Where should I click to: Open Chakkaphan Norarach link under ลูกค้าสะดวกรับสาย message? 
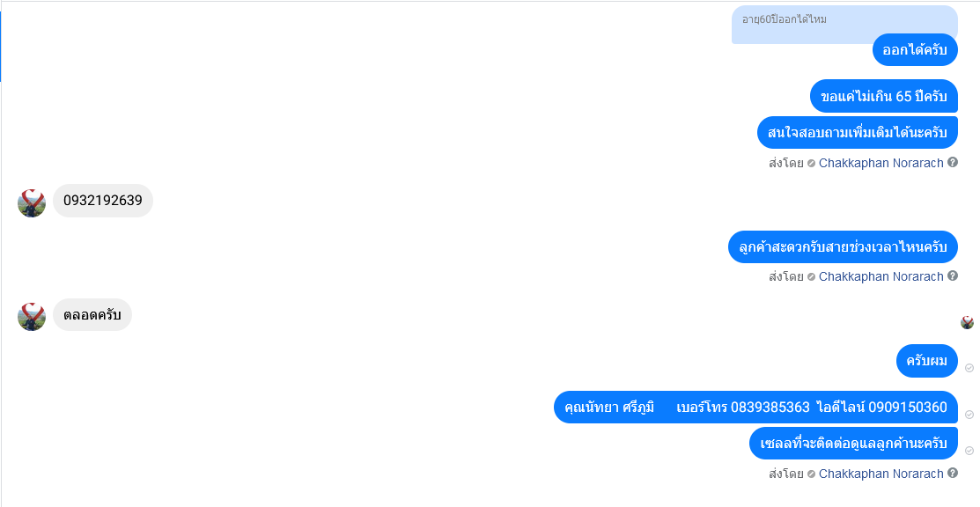coord(881,276)
